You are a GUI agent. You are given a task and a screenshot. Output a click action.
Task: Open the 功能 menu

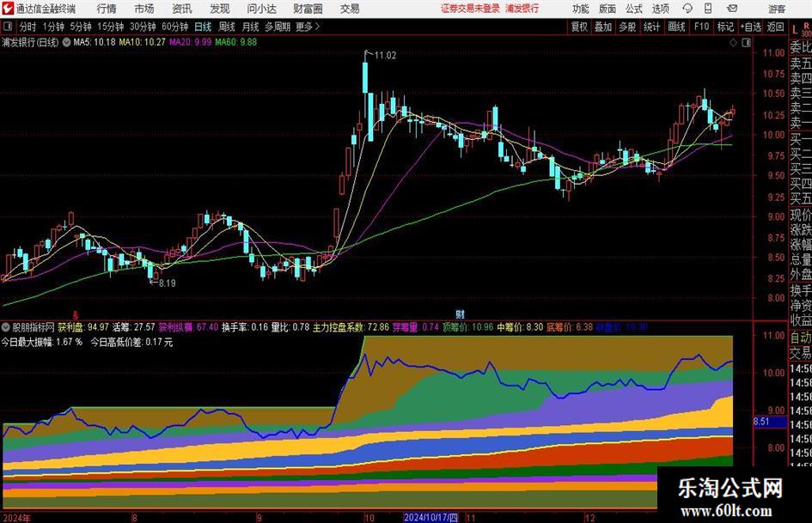point(581,9)
